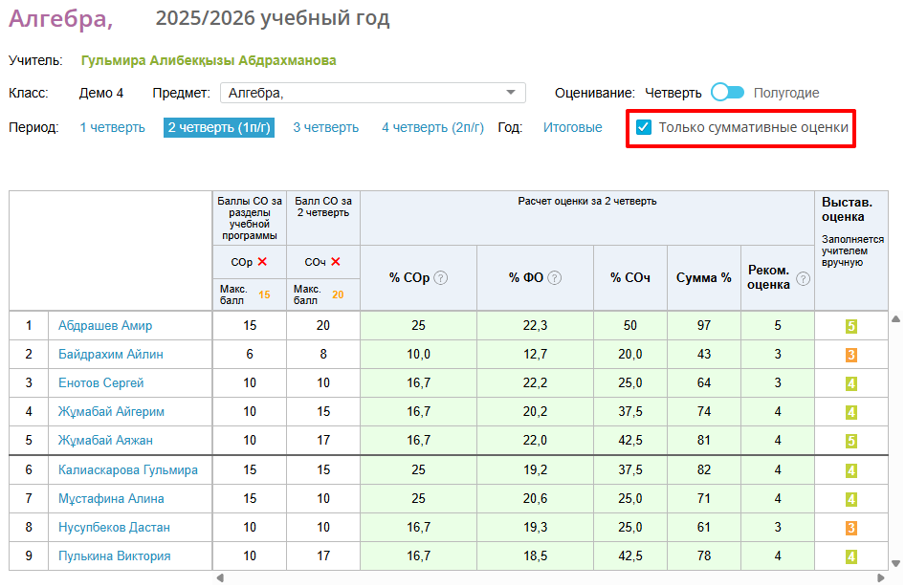Open teacher Гульмира Алибекқызы Абдрахманова profile

tap(209, 60)
